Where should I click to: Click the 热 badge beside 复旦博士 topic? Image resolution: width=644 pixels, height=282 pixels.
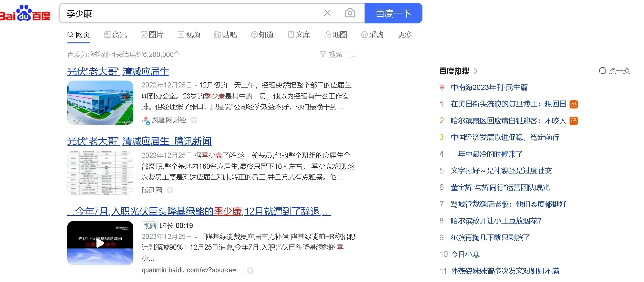[574, 104]
